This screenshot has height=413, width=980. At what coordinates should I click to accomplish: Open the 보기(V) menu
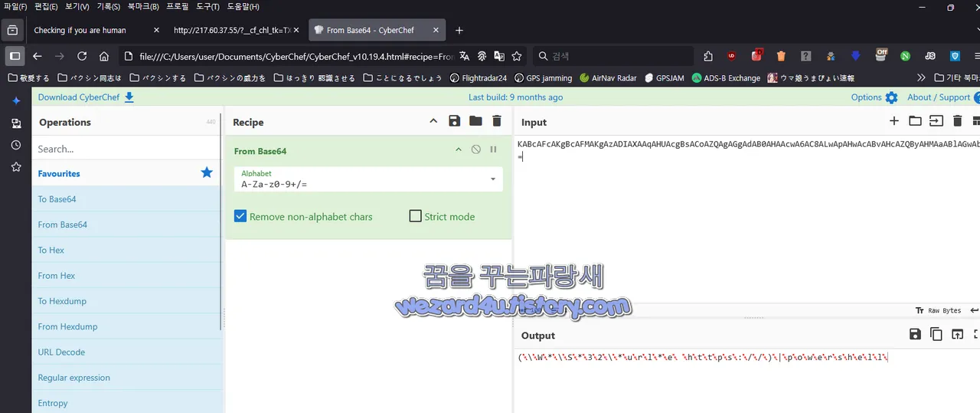(x=77, y=7)
